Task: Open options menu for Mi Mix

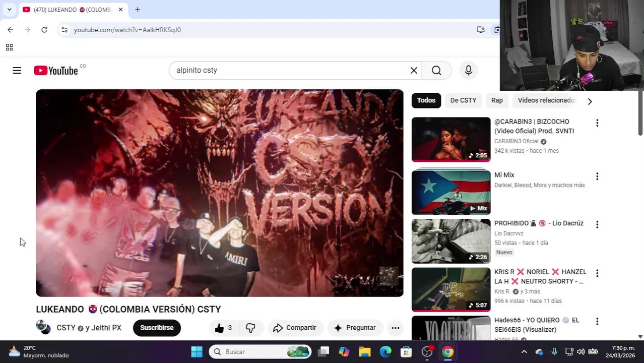Action: tap(597, 176)
